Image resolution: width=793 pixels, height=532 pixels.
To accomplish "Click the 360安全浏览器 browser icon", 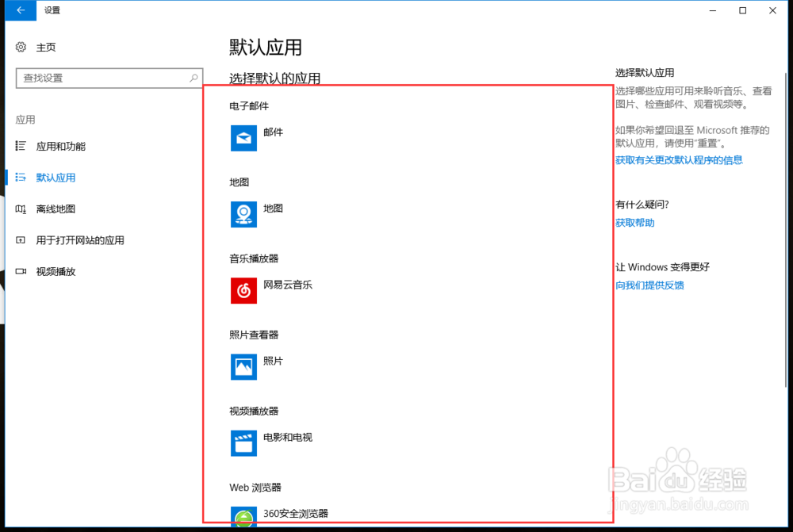I will click(243, 516).
